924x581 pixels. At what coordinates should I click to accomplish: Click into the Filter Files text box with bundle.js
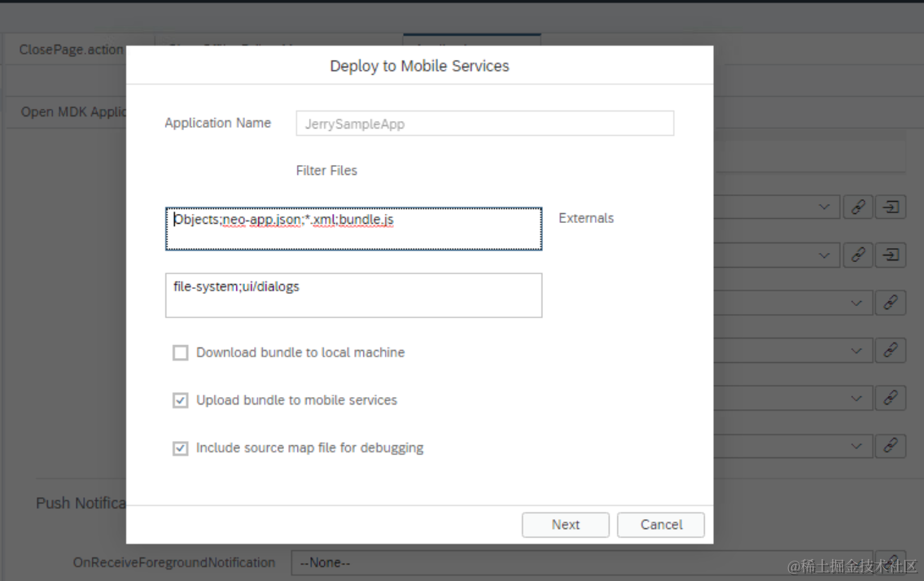coord(353,229)
